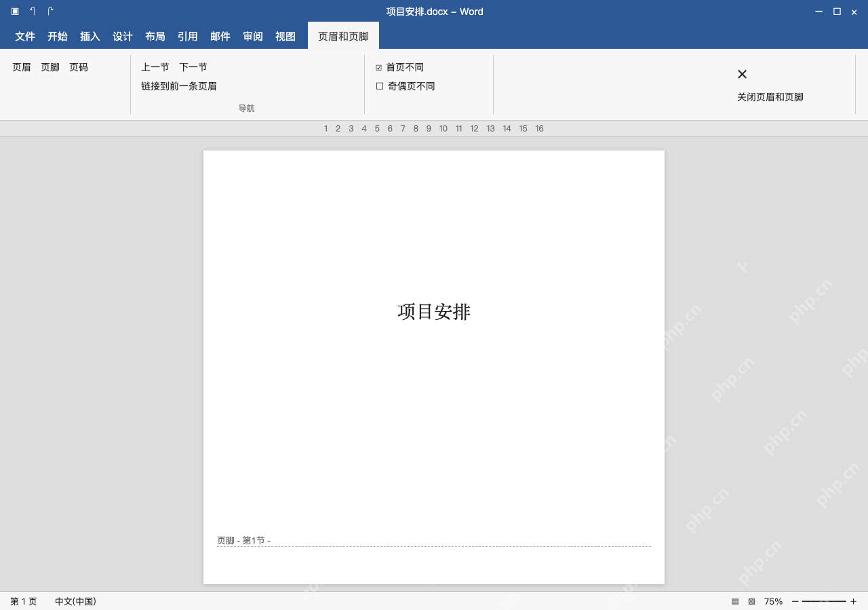Open the 页眉 header option
Image resolution: width=868 pixels, height=610 pixels.
[22, 67]
